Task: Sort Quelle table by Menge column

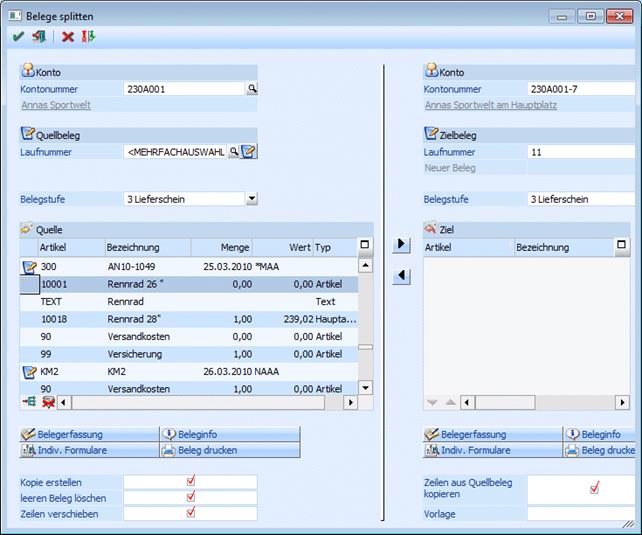Action: click(221, 247)
